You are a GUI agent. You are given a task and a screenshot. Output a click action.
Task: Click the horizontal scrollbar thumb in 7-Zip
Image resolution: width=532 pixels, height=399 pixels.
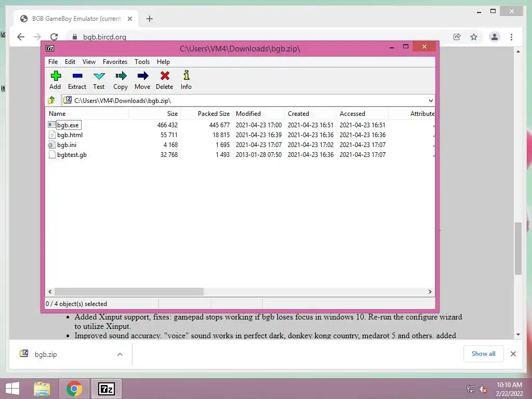tap(129, 292)
